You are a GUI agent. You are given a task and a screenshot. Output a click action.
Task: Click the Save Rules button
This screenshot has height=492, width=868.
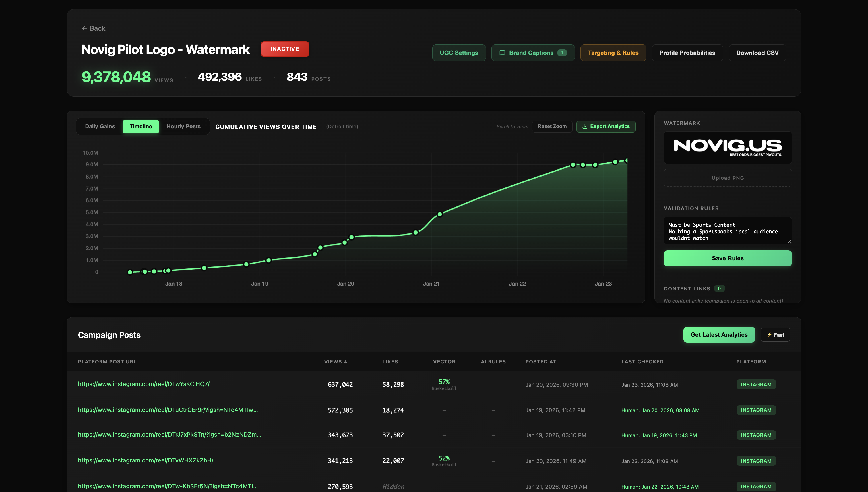tap(727, 258)
